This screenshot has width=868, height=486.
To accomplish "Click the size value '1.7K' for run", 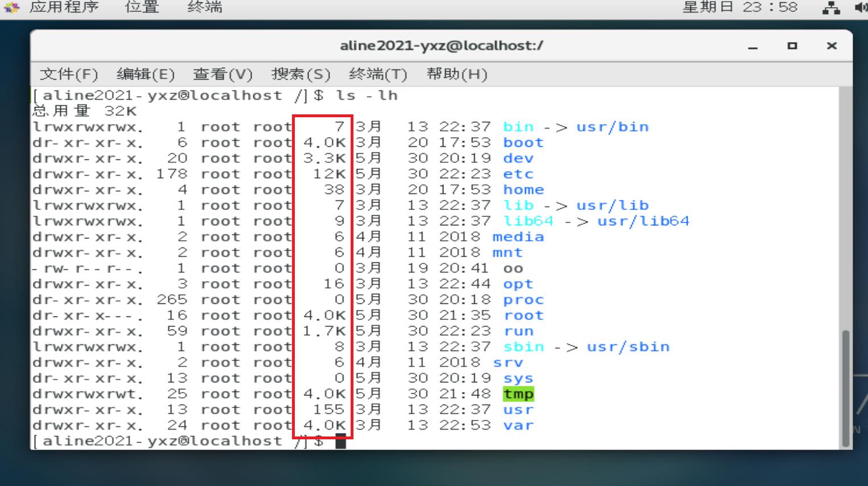I will (324, 331).
